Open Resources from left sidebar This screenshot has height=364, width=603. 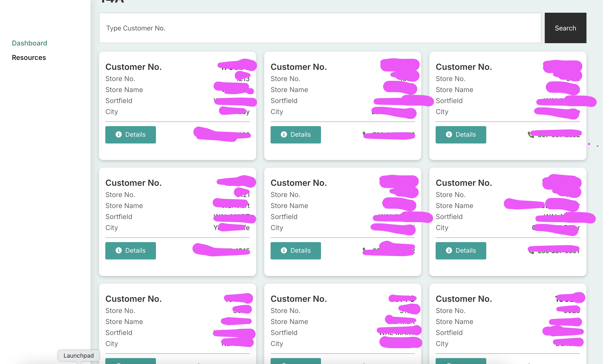pyautogui.click(x=29, y=57)
